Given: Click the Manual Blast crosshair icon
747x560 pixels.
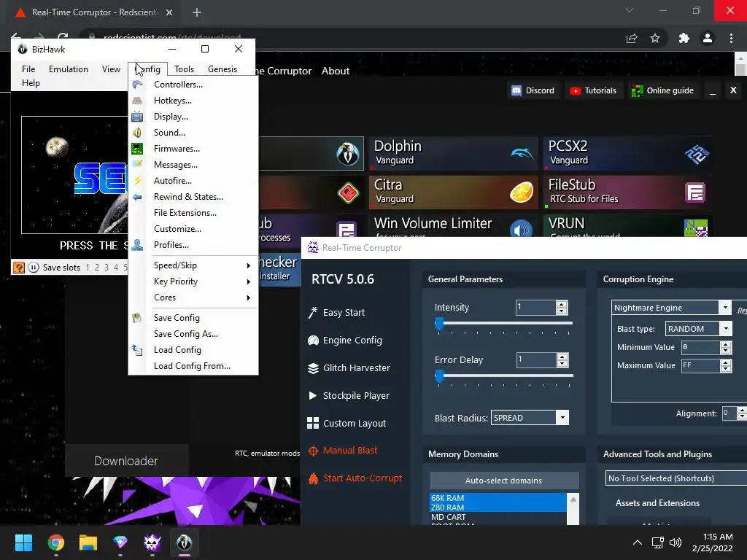Looking at the screenshot, I should (x=313, y=451).
